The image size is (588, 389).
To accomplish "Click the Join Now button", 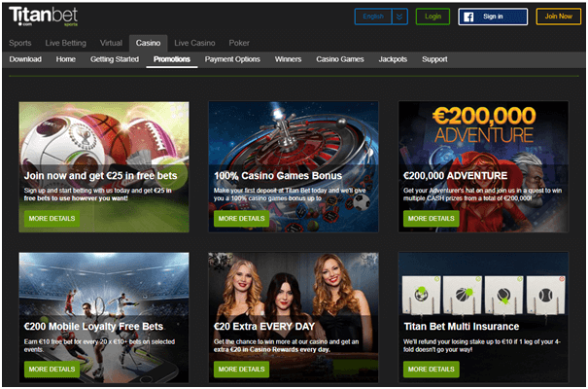I will coord(559,17).
